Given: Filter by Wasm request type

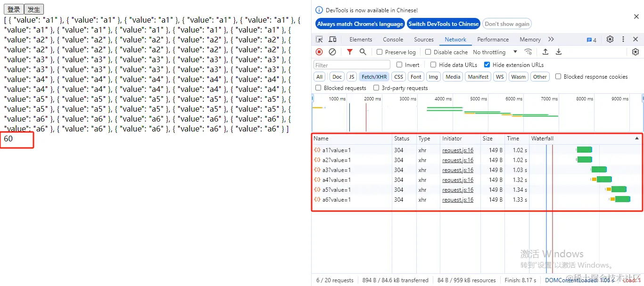Looking at the screenshot, I should [518, 77].
